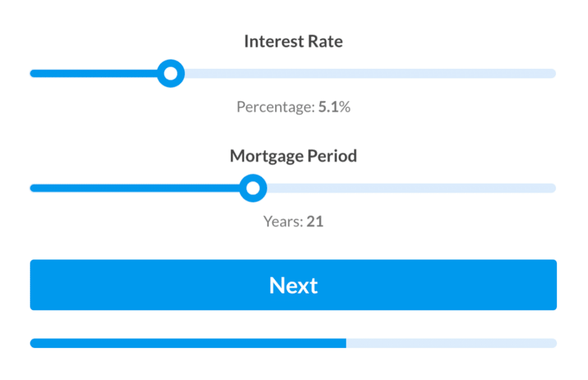Image resolution: width=588 pixels, height=380 pixels.
Task: Click the progress bar at the bottom
Action: (x=293, y=343)
